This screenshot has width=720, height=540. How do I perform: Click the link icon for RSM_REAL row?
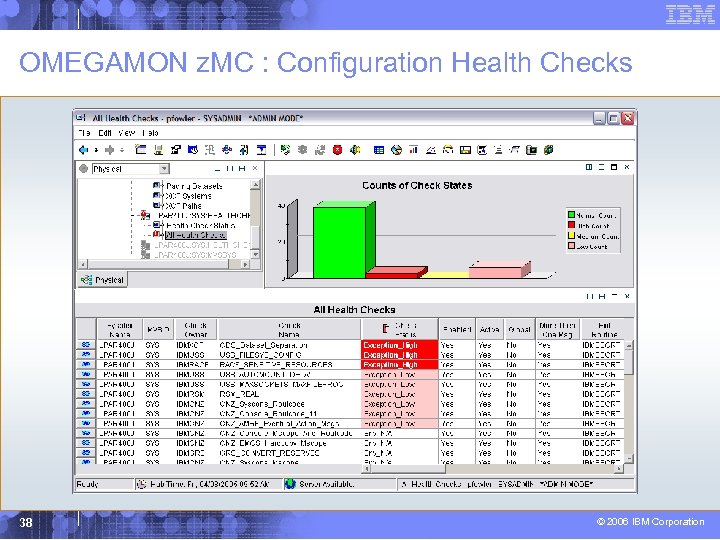pyautogui.click(x=85, y=394)
